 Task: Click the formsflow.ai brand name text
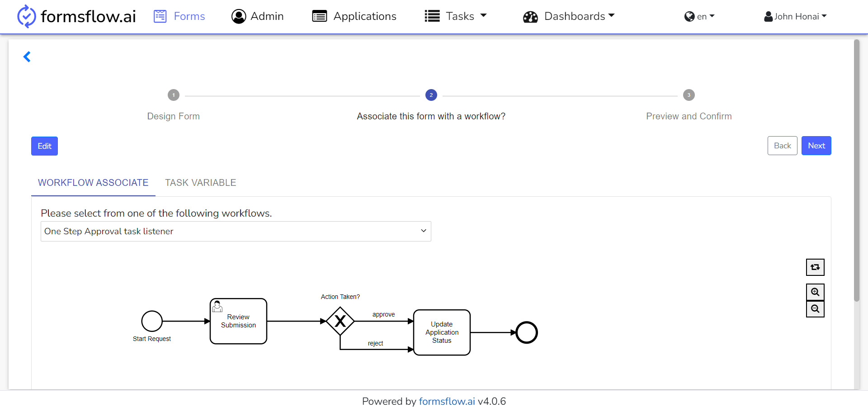coord(88,16)
